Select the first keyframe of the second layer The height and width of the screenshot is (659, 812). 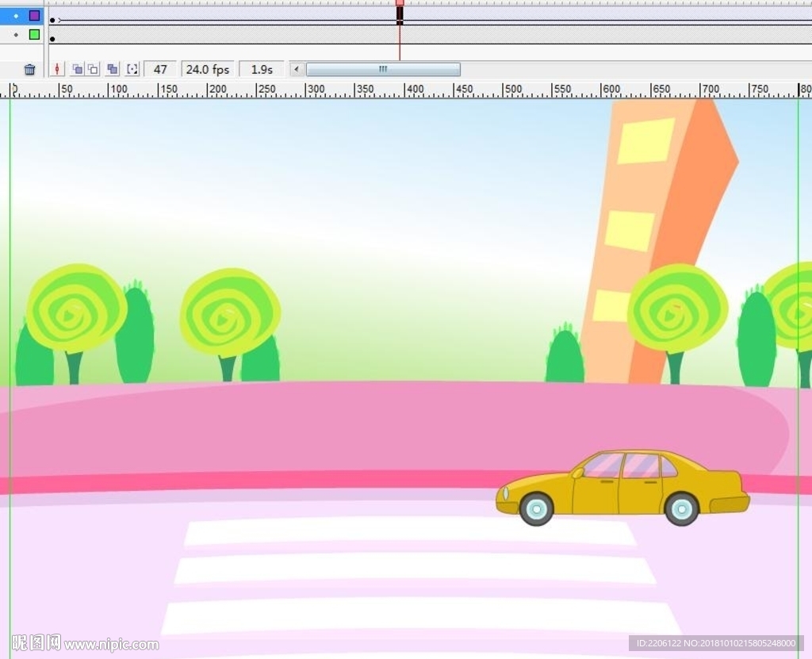pyautogui.click(x=52, y=38)
